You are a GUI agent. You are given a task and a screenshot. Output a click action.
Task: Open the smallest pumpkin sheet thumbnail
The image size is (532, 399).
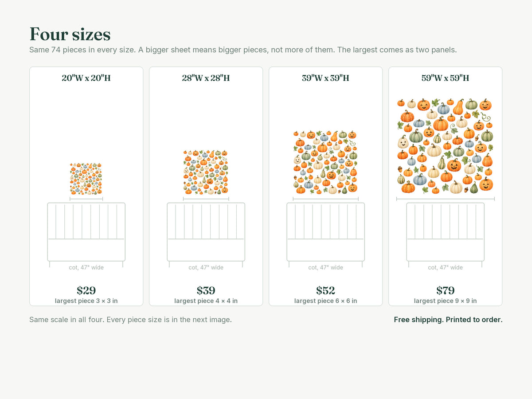pos(86,179)
